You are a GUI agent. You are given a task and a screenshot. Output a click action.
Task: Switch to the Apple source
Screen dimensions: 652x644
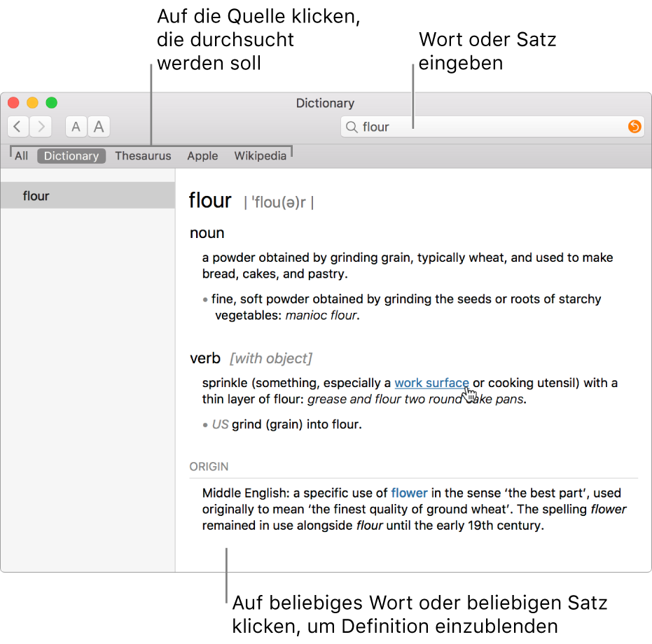coord(202,156)
